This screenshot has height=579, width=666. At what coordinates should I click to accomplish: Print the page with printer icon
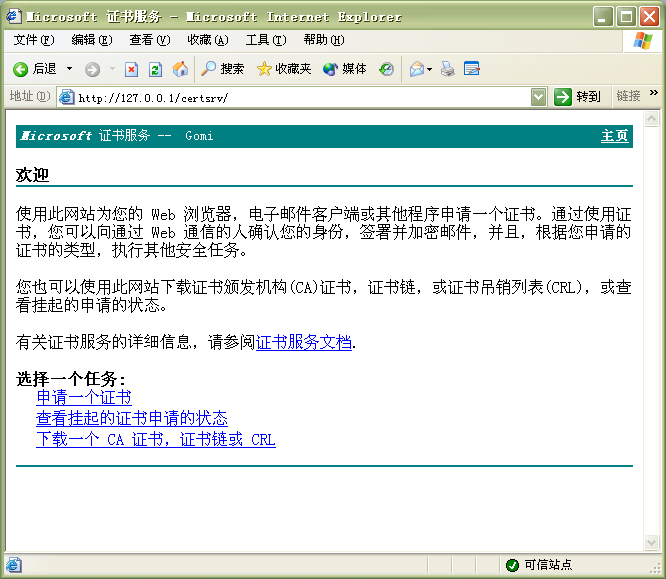pos(447,69)
